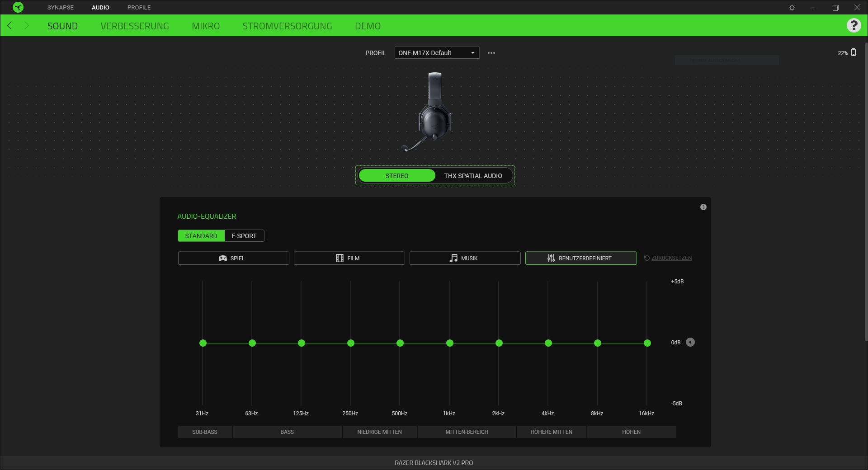The image size is (868, 470).
Task: Click the AUDIO-EQUALIZER heading
Action: (x=207, y=216)
